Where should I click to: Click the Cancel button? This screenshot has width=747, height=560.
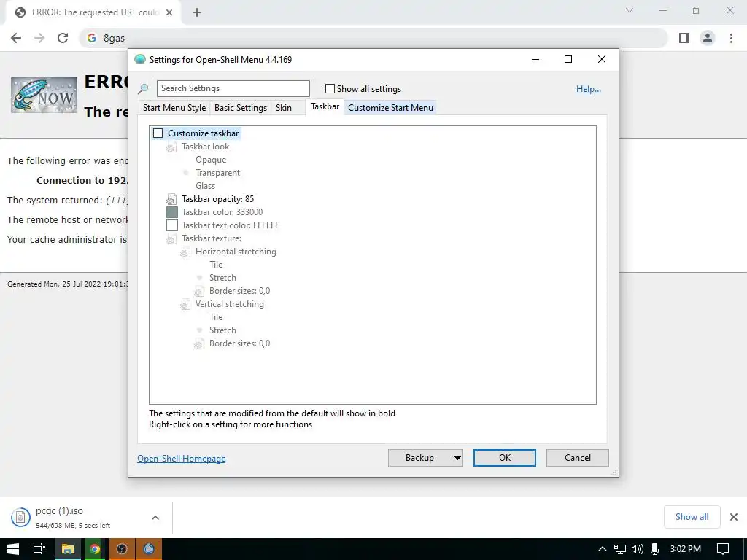(578, 458)
